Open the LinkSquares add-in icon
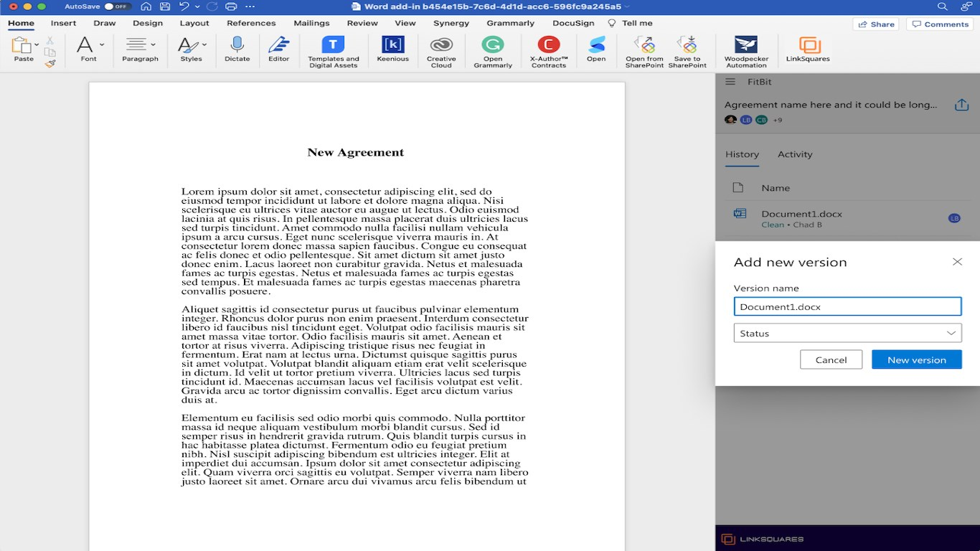Viewport: 980px width, 551px height. coord(809,46)
